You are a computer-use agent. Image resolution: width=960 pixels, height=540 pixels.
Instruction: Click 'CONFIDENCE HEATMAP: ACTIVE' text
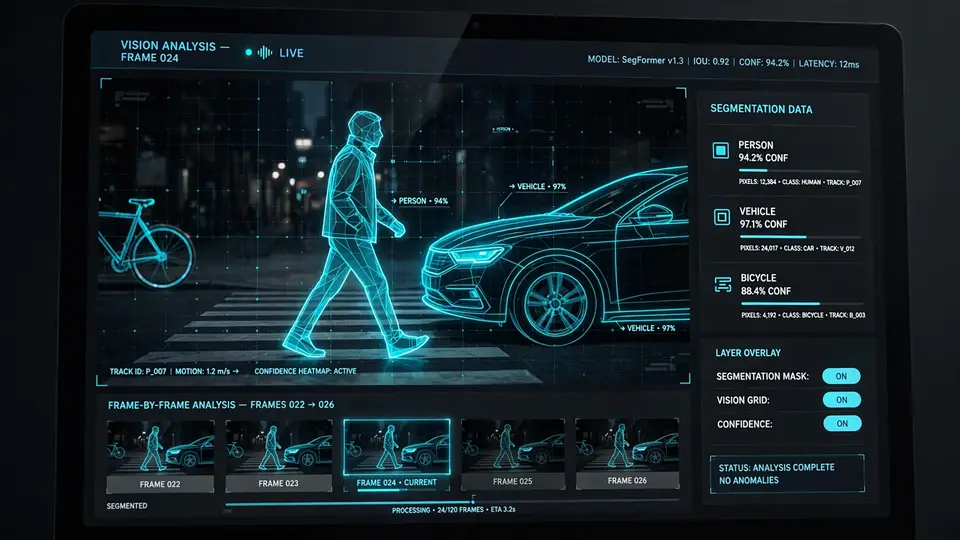[305, 371]
